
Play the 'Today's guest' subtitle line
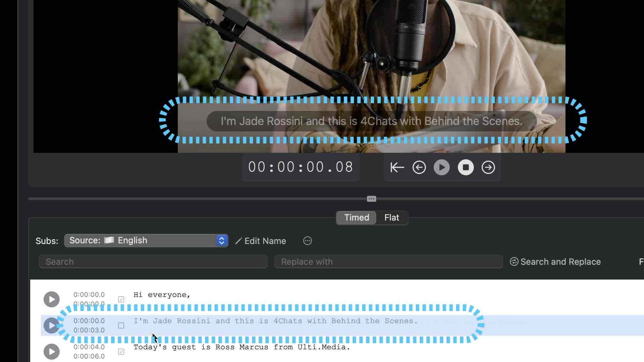52,352
